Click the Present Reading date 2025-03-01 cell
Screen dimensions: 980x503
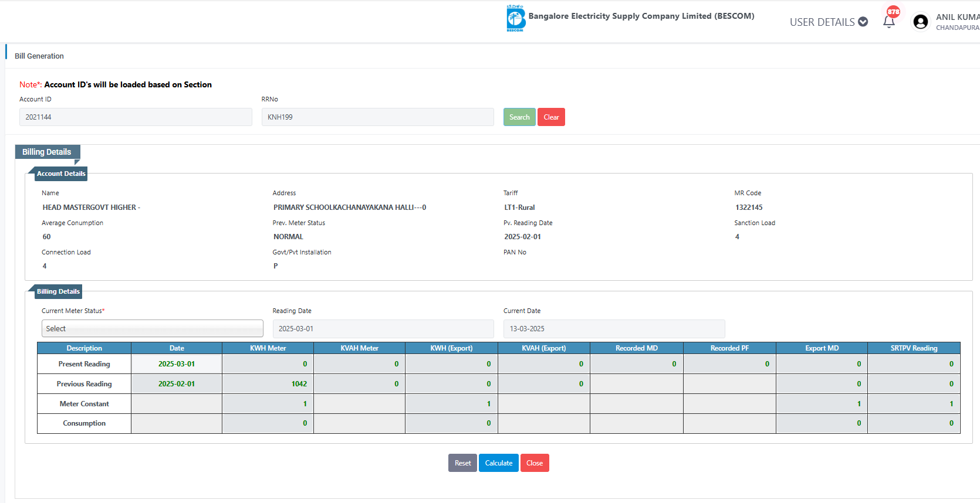coord(177,364)
